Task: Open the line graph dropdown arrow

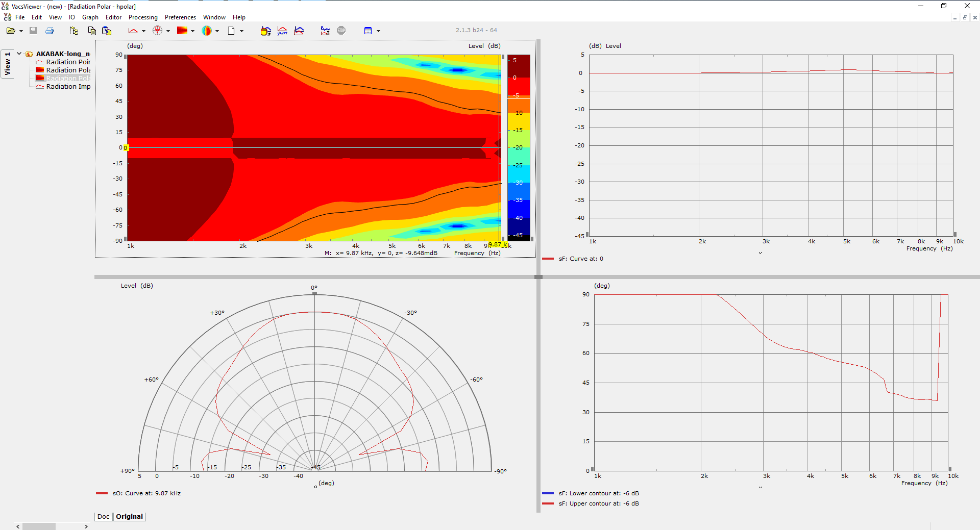Action: pyautogui.click(x=143, y=31)
